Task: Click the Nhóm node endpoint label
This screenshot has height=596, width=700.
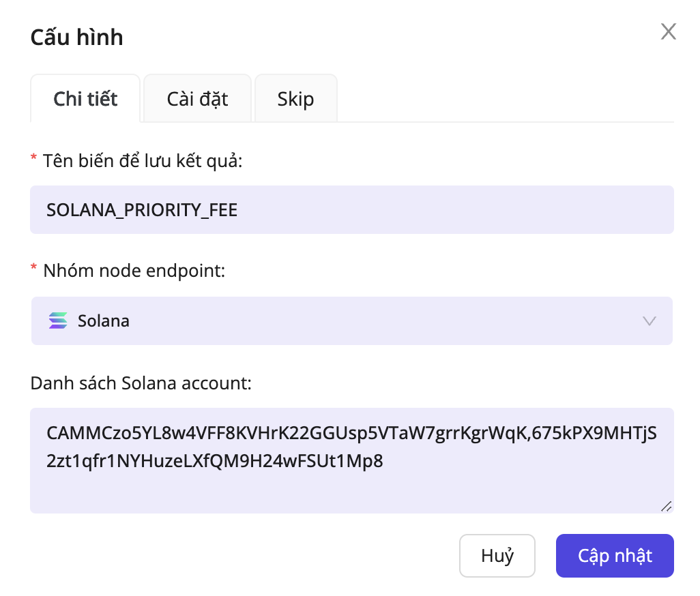Action: tap(134, 271)
